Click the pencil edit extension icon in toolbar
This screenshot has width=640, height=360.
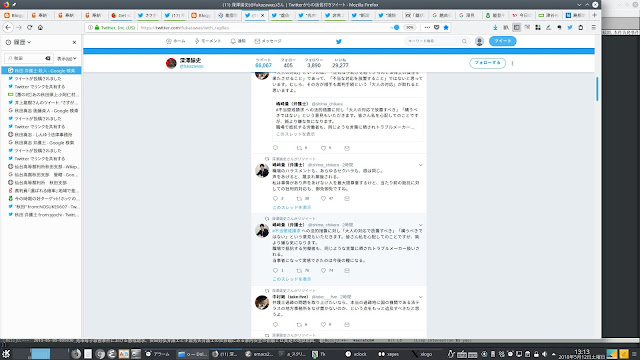pyautogui.click(x=549, y=27)
